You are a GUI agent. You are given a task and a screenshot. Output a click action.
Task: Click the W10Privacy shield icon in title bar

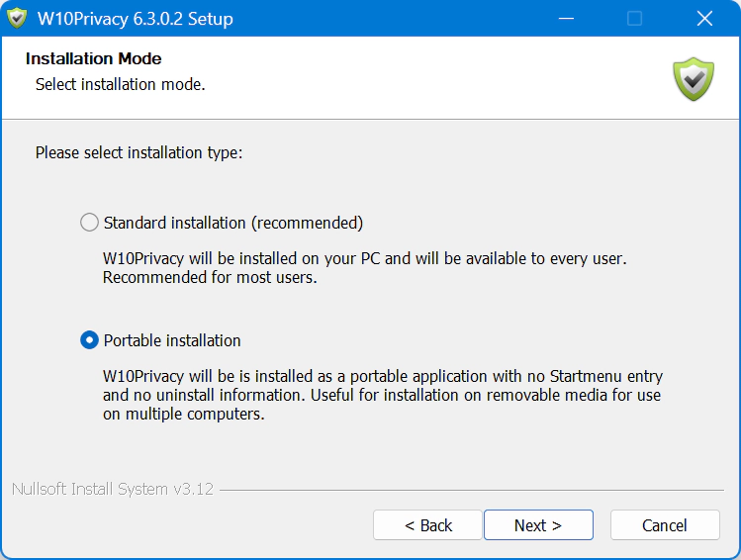tap(17, 19)
